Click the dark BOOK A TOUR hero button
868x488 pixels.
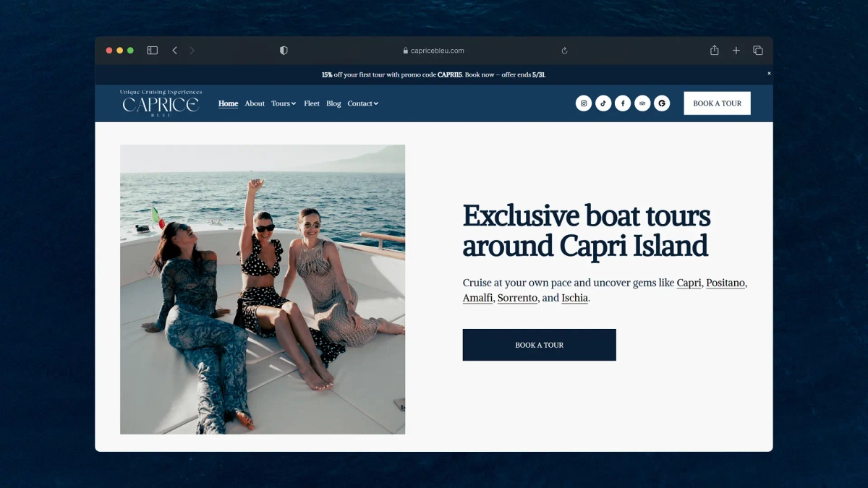coord(540,345)
